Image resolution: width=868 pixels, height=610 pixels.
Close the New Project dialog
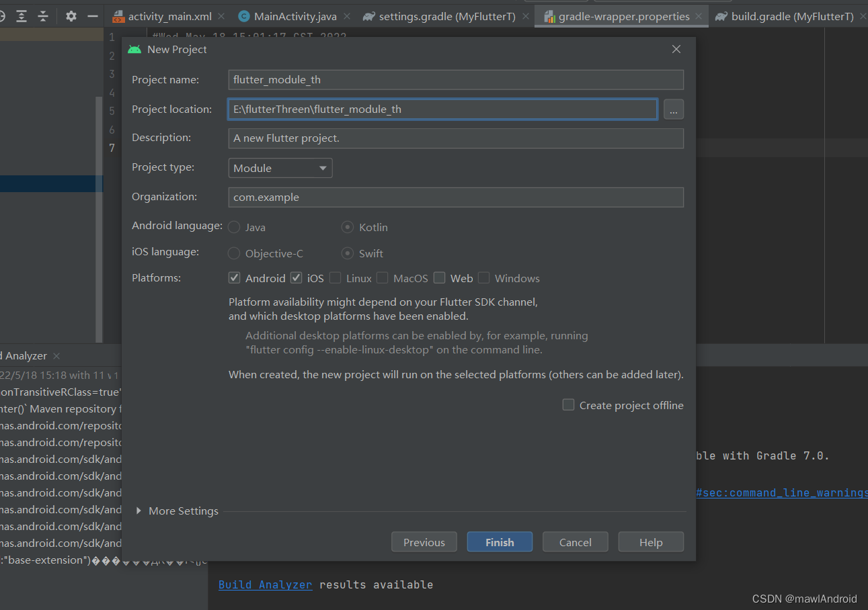click(676, 49)
